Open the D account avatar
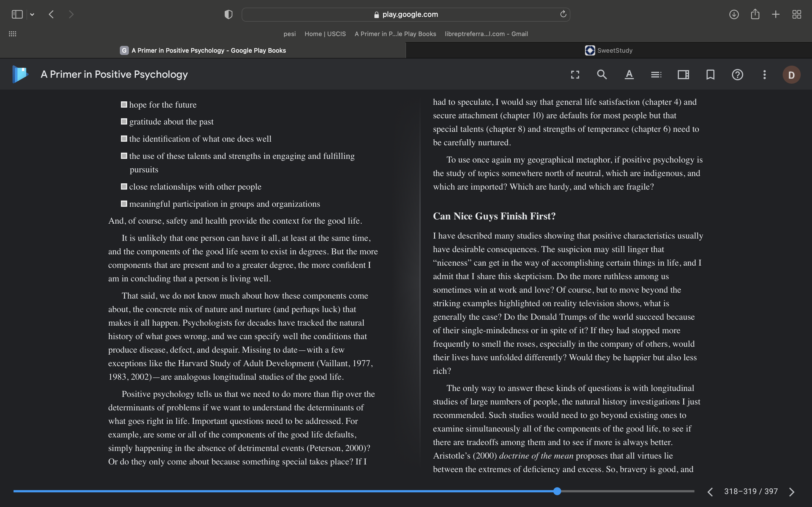 tap(791, 74)
